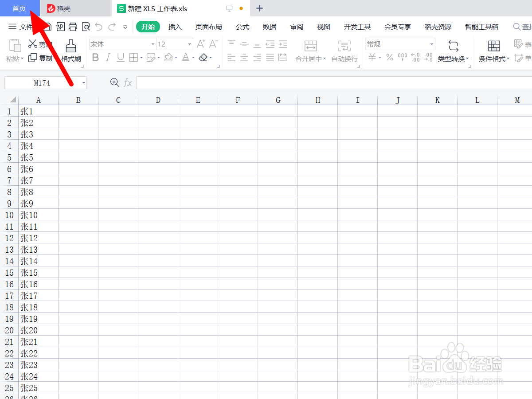The height and width of the screenshot is (399, 532).
Task: Switch to the 插入 ribbon tab
Action: tap(175, 27)
